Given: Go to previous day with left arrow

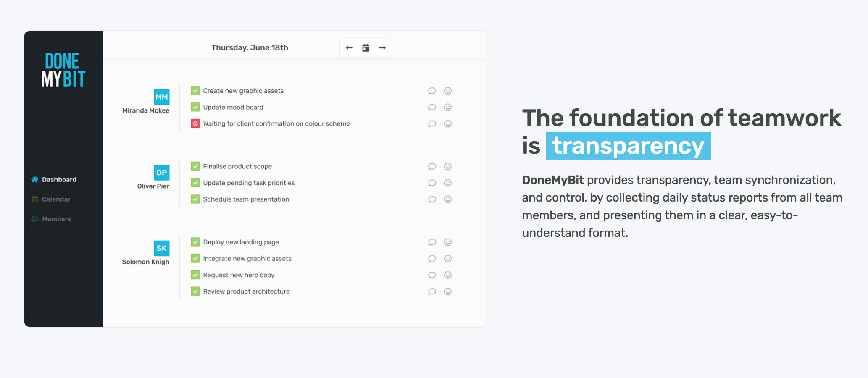Looking at the screenshot, I should click(349, 48).
